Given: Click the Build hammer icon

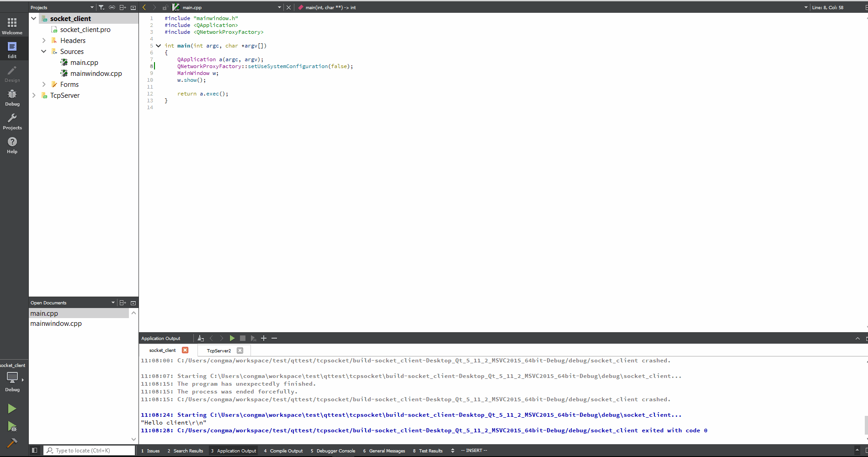Looking at the screenshot, I should coord(12,442).
